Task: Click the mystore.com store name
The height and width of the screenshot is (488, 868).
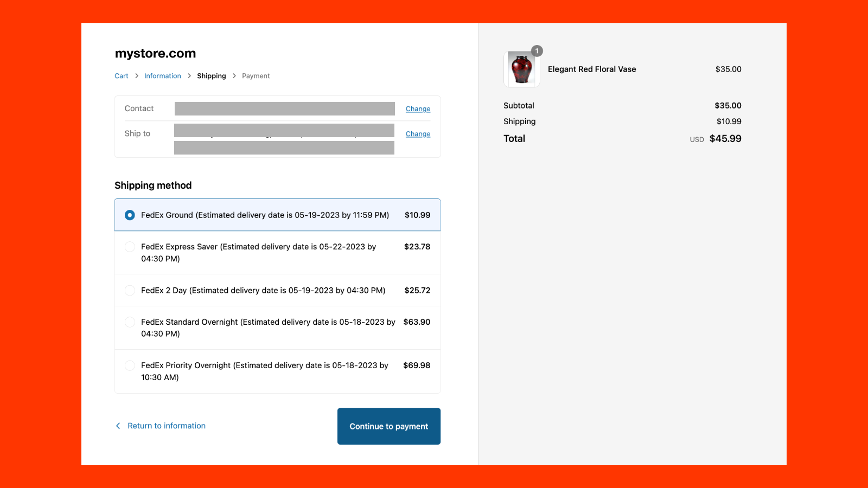Action: click(x=155, y=53)
